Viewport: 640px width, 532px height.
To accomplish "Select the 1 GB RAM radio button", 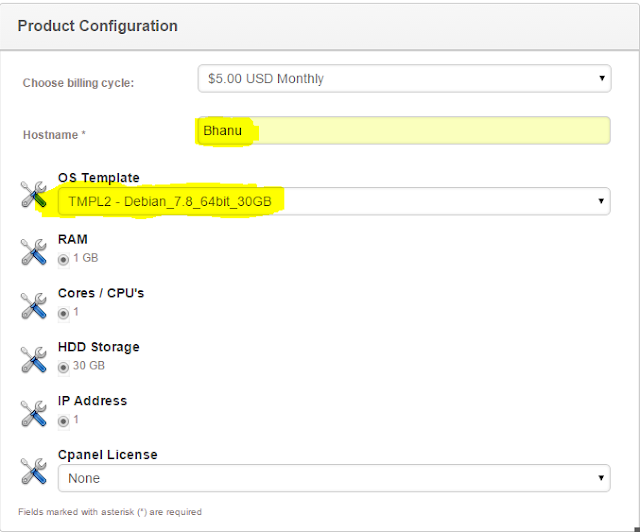I will coord(63,259).
